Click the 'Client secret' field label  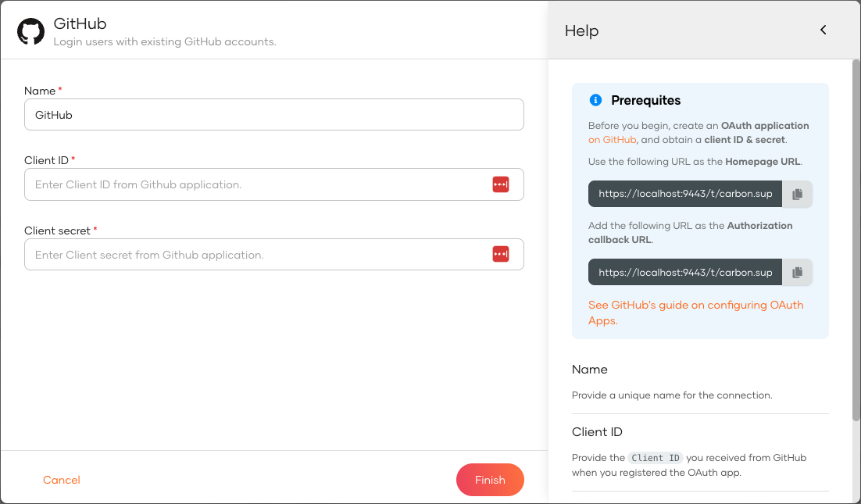tap(57, 231)
